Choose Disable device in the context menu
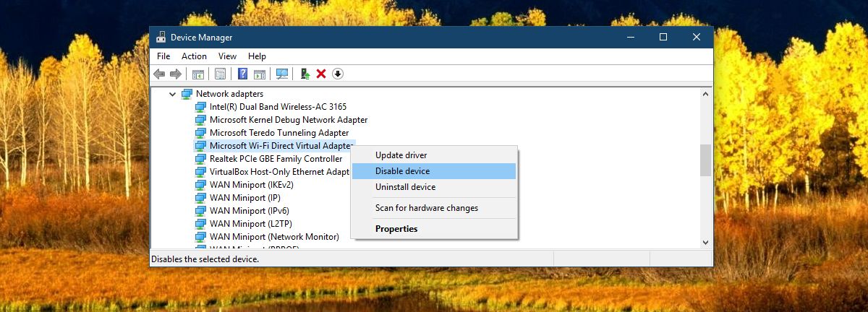 [x=433, y=171]
